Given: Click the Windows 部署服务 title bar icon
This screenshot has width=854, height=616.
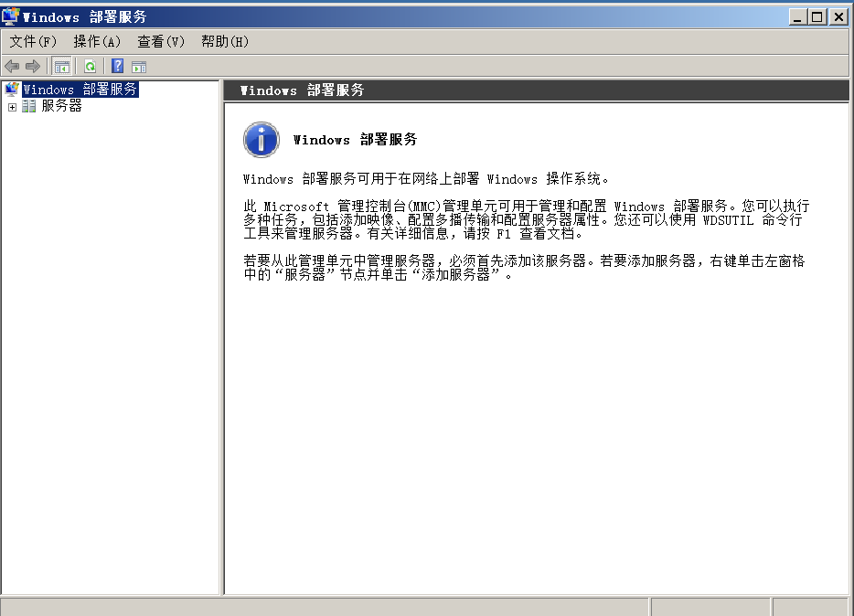Looking at the screenshot, I should pyautogui.click(x=10, y=16).
